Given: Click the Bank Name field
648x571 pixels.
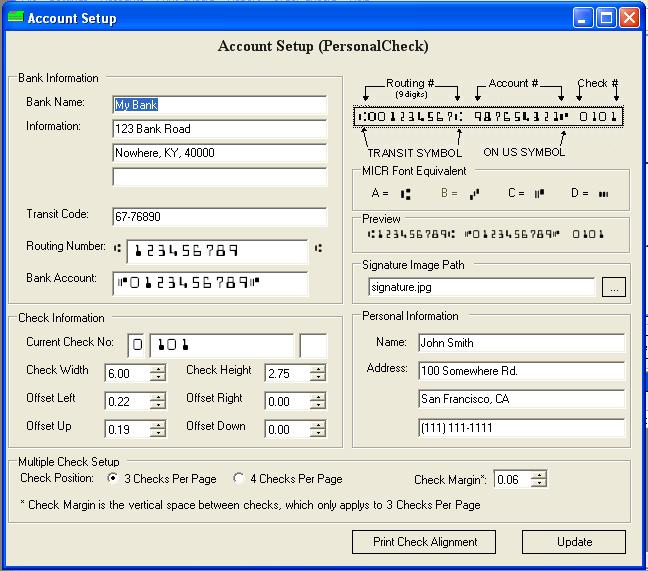Looking at the screenshot, I should pyautogui.click(x=220, y=105).
